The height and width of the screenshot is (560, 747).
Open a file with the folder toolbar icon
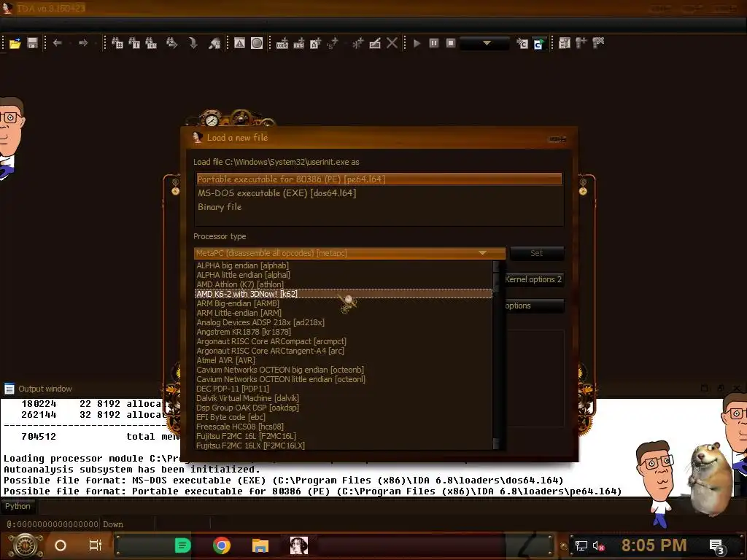coord(15,43)
